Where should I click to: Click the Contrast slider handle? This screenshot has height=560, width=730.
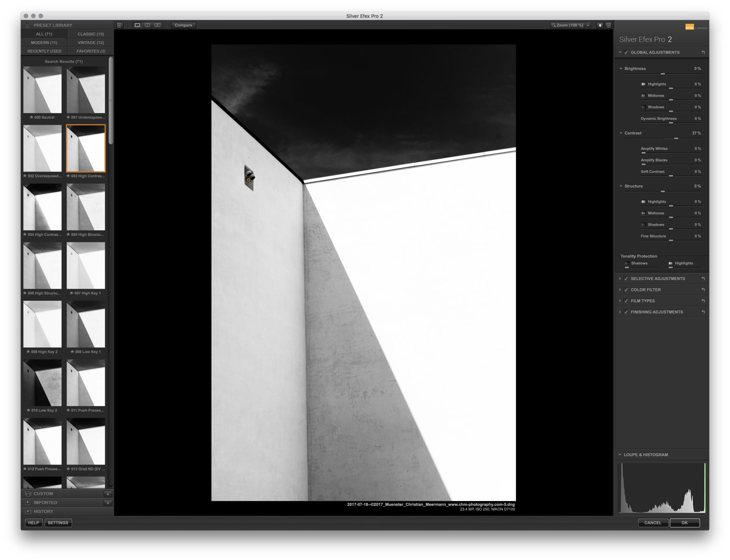click(x=676, y=138)
